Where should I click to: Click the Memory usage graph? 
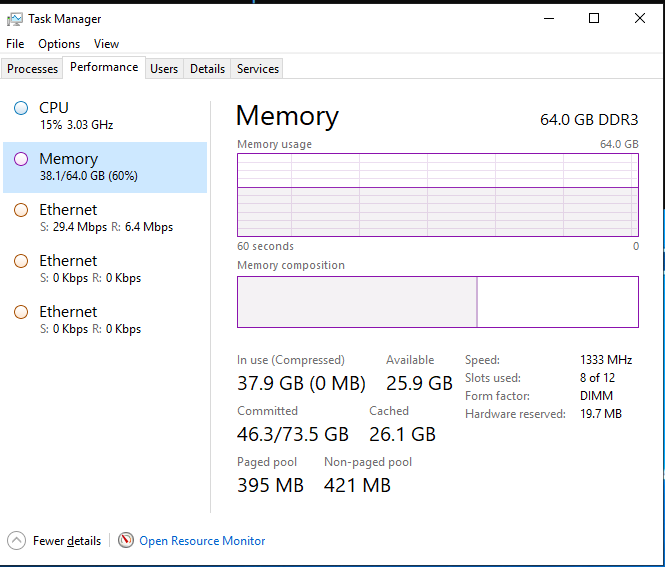(437, 195)
